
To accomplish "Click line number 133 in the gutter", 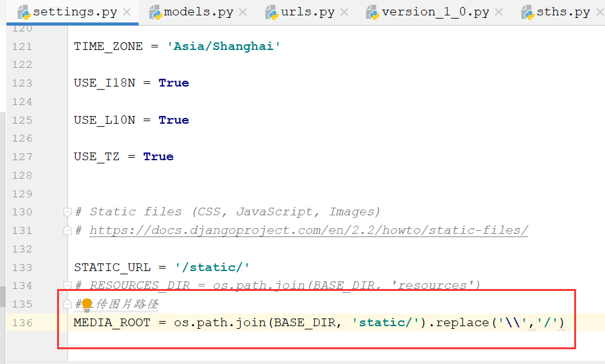I will click(22, 268).
